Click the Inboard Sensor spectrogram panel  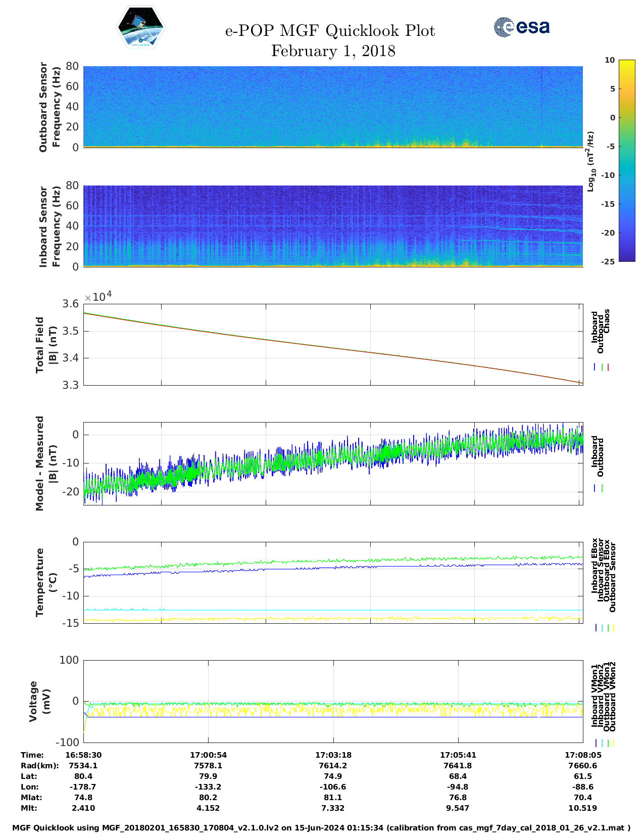[x=333, y=225]
